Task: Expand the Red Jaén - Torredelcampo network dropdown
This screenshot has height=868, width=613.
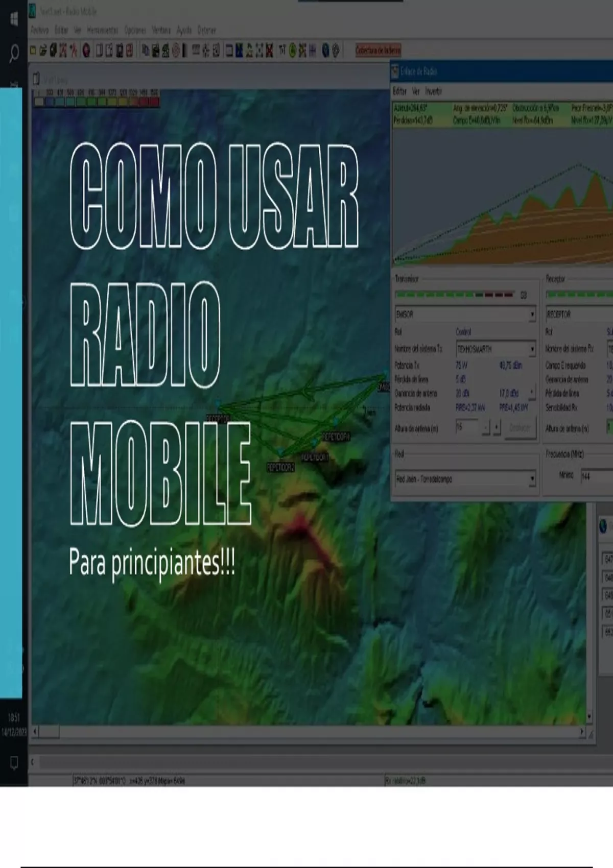Action: 532,479
